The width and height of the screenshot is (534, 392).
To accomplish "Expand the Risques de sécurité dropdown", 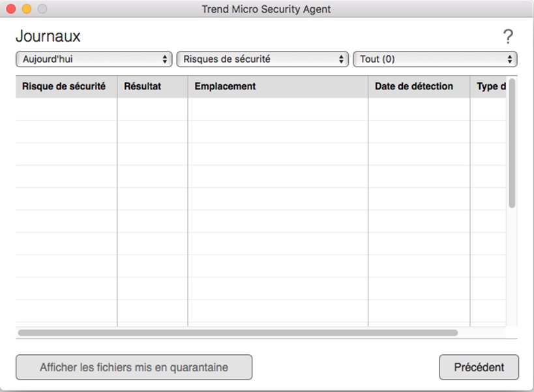I will point(262,59).
